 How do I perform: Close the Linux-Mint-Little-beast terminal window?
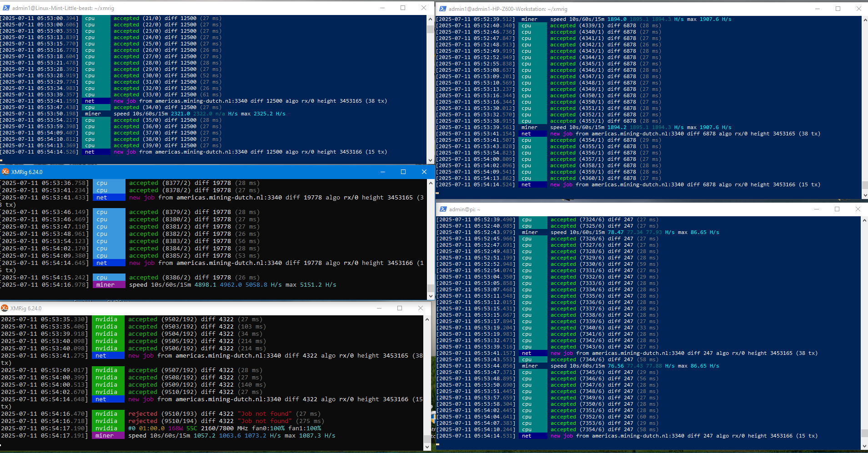click(x=424, y=8)
